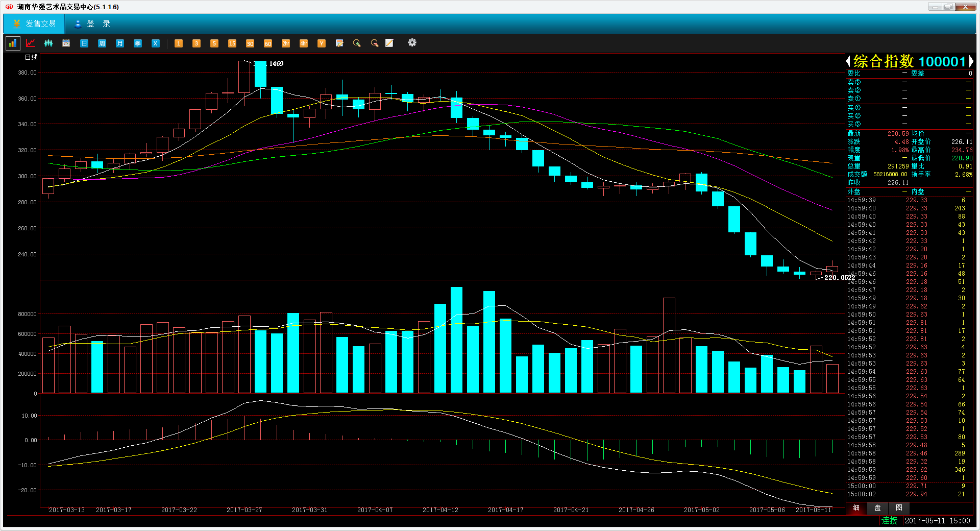Zoom out on the chart
This screenshot has width=980, height=531.
pyautogui.click(x=375, y=43)
